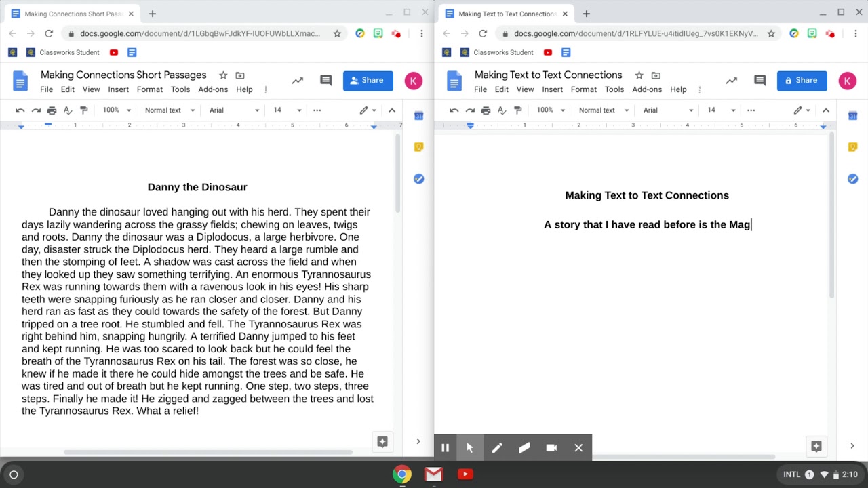Open Tasks side panel in right window
The width and height of the screenshot is (868, 488).
click(853, 178)
